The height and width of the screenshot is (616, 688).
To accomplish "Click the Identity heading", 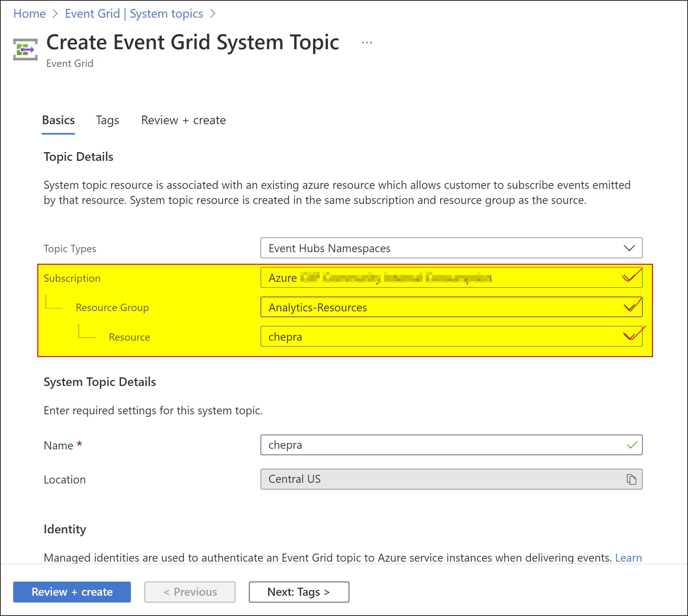I will point(65,529).
